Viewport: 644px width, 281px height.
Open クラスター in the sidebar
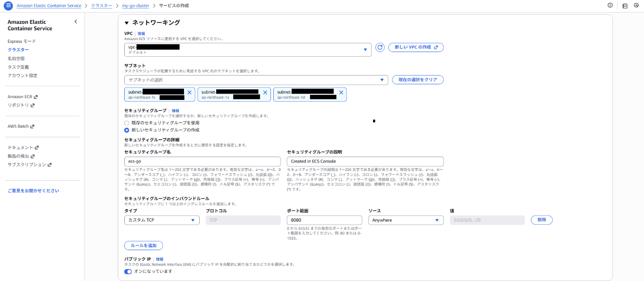tap(18, 50)
